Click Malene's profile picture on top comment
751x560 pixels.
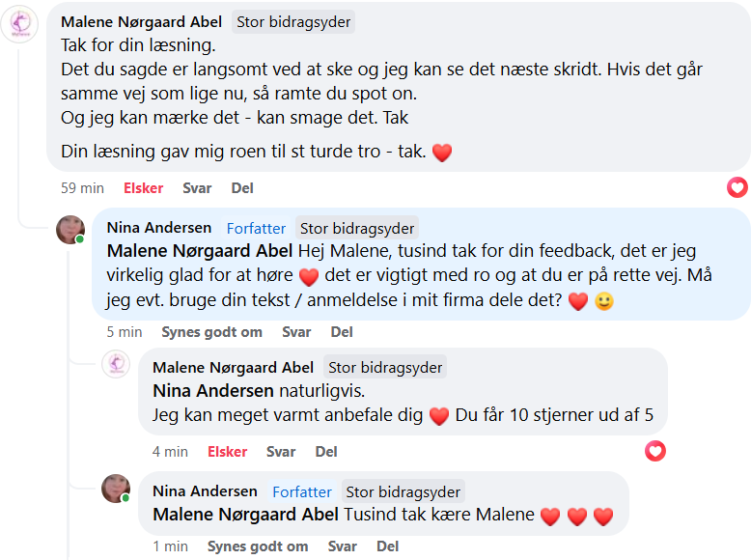[x=19, y=23]
